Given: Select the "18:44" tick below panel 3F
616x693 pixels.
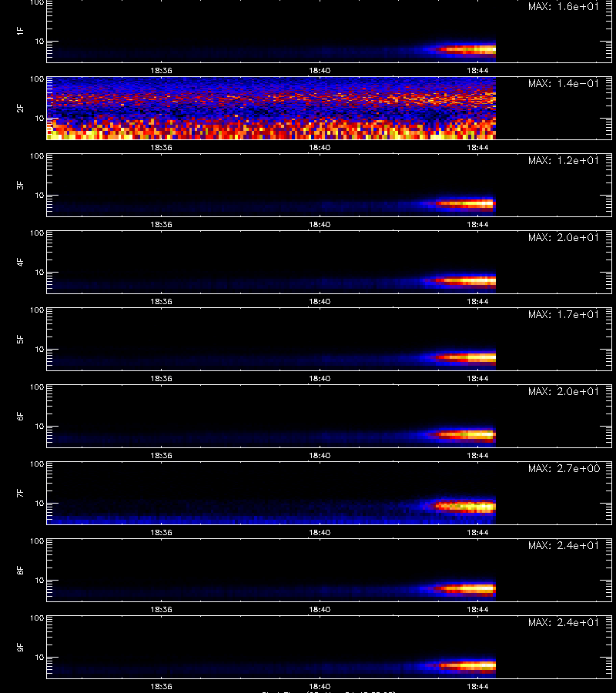Looking at the screenshot, I should coord(477,224).
